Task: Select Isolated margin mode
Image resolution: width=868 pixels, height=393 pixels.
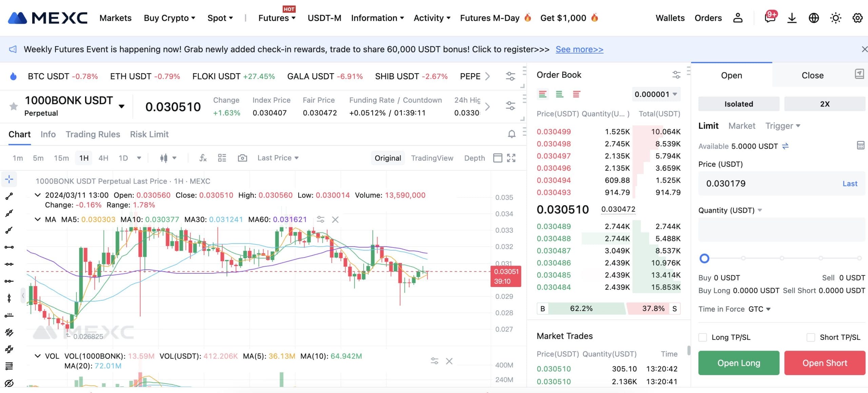Action: coord(739,104)
